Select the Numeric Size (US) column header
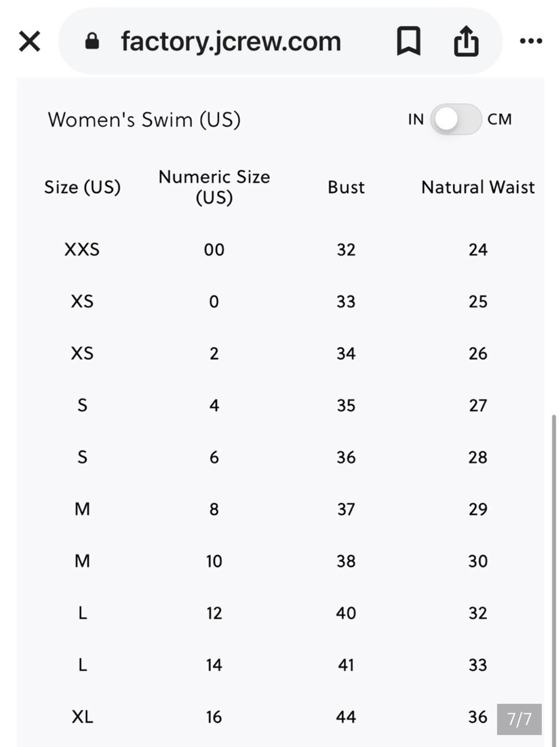The width and height of the screenshot is (560, 747). 214,187
